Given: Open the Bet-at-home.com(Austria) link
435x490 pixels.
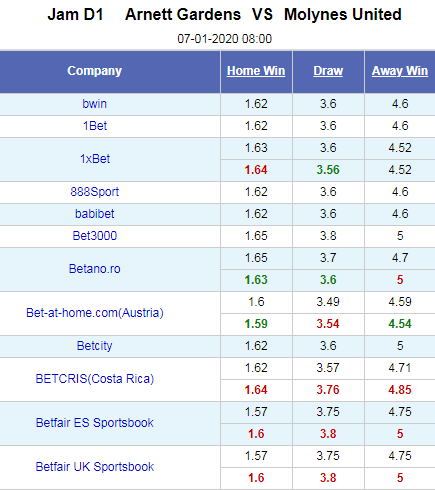Looking at the screenshot, I should [95, 313].
